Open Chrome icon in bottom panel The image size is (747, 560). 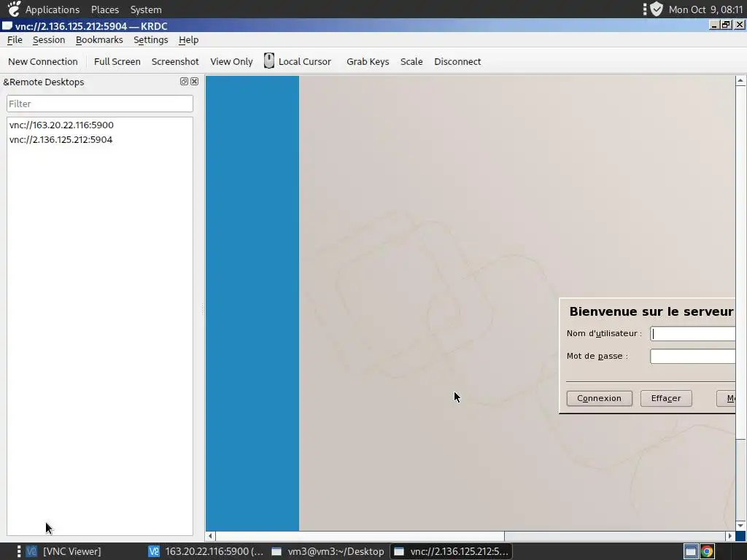click(707, 551)
